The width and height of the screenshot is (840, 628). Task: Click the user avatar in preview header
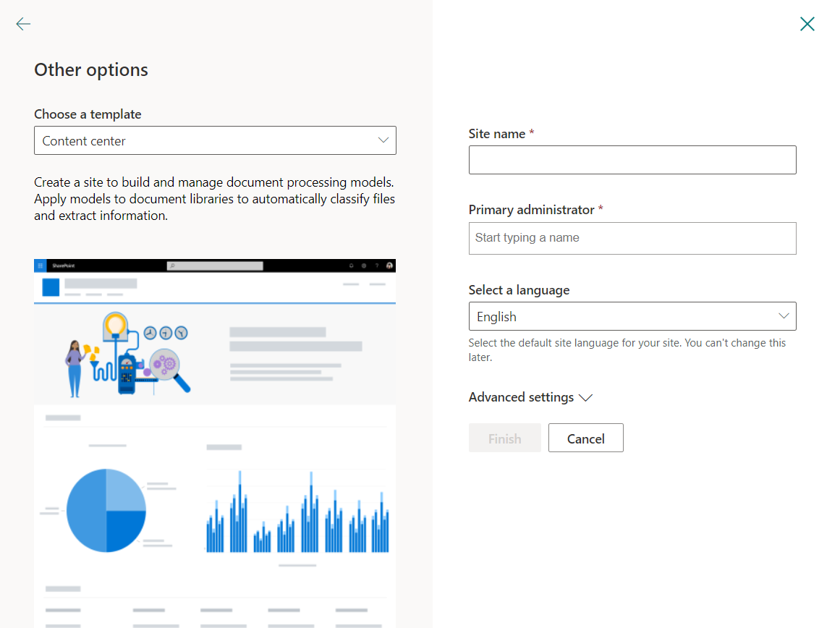pyautogui.click(x=389, y=266)
